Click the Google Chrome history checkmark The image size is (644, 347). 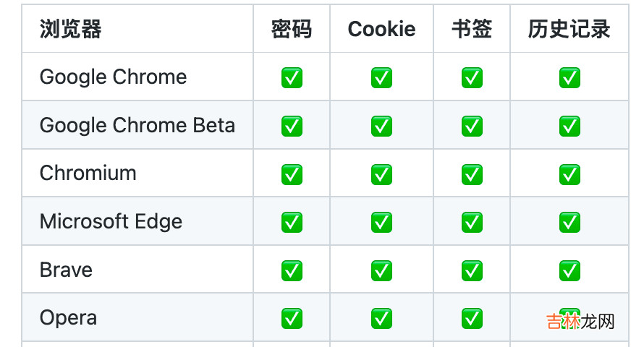point(569,77)
